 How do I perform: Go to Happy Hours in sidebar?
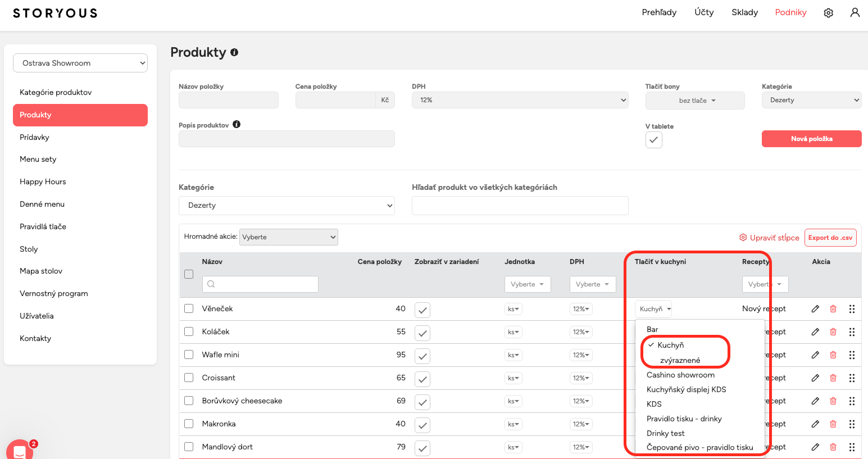coord(43,181)
